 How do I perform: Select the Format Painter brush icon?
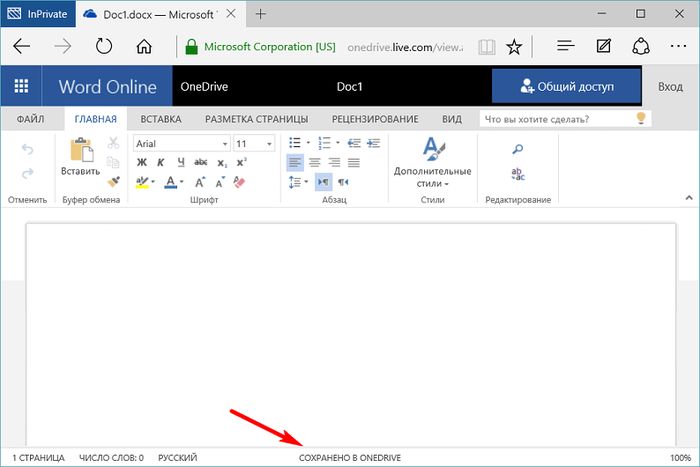click(x=113, y=182)
